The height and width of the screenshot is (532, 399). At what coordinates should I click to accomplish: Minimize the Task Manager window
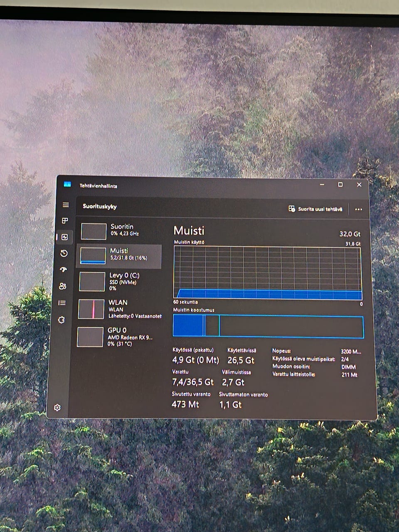pos(322,184)
